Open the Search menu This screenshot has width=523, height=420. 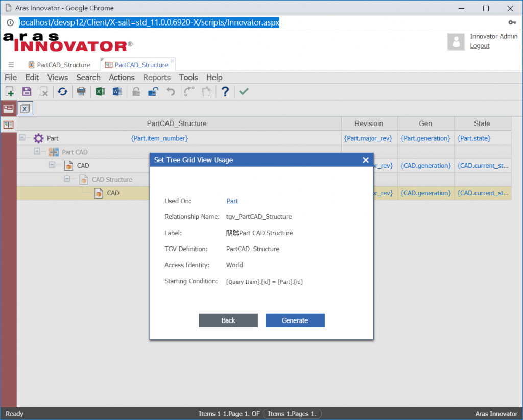click(88, 78)
